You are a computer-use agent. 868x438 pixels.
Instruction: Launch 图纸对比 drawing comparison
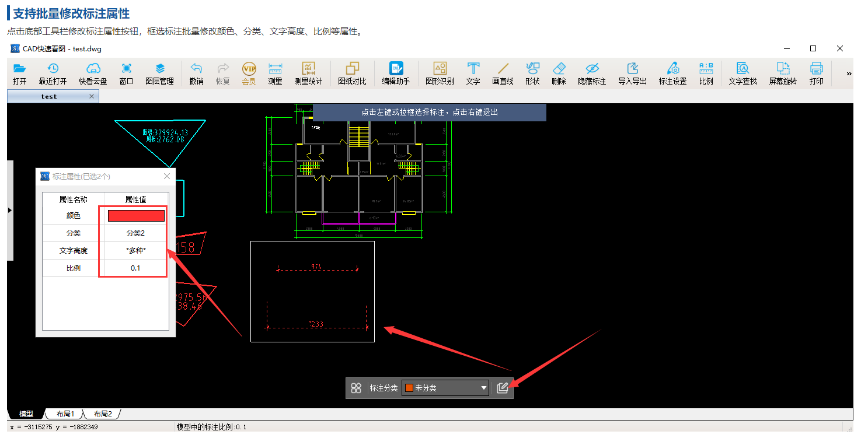coord(352,73)
